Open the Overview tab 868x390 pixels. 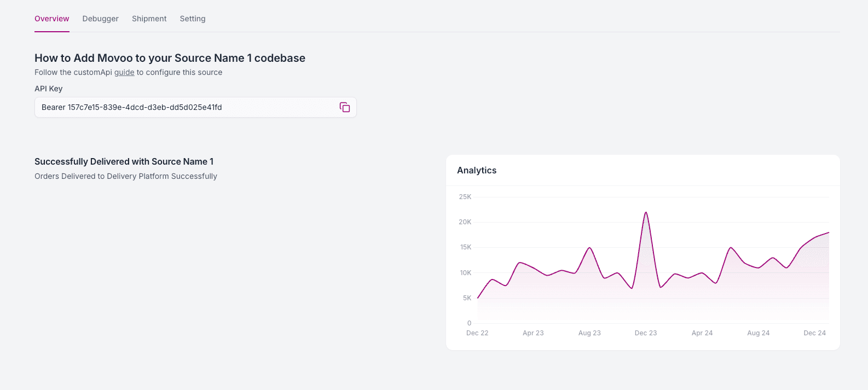(52, 19)
